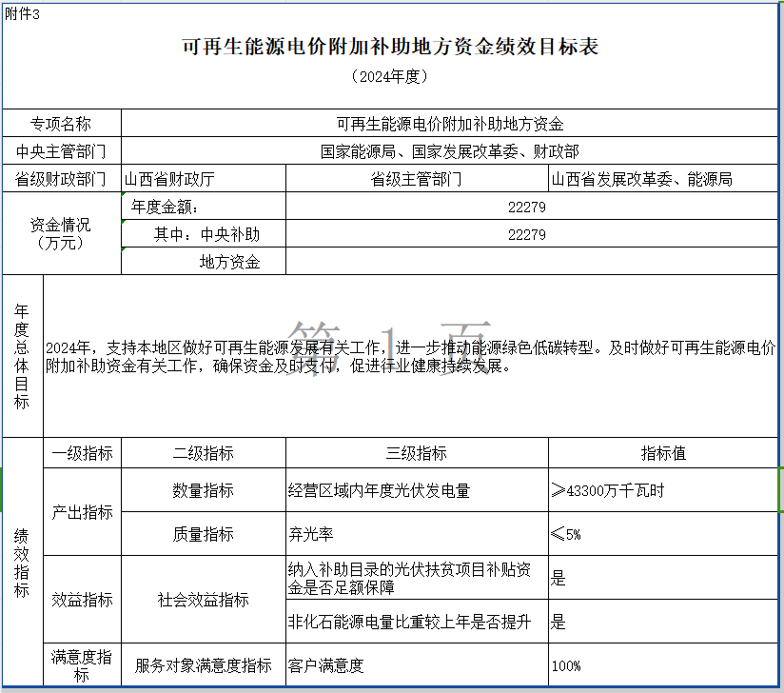Click the 三级指标 column header

pyautogui.click(x=417, y=454)
